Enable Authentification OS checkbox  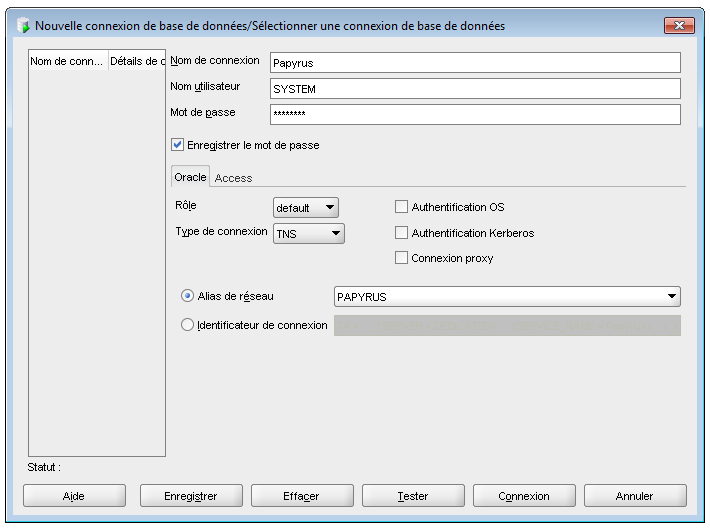(402, 207)
